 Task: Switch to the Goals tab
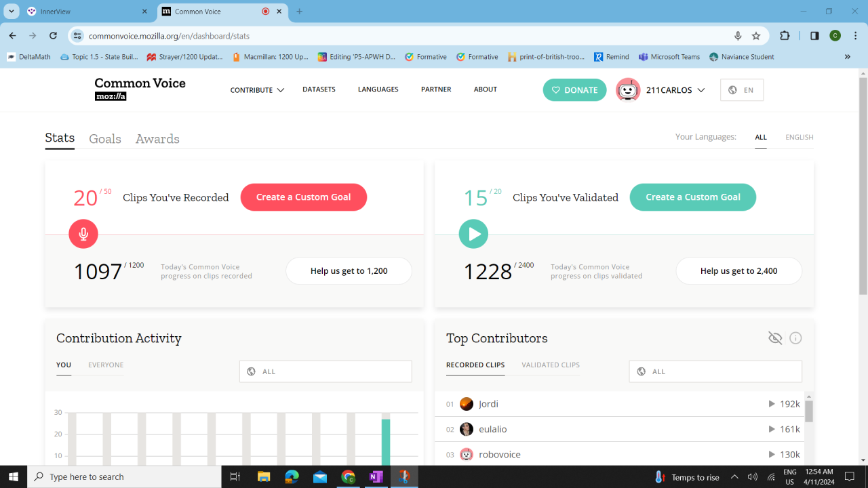click(105, 139)
